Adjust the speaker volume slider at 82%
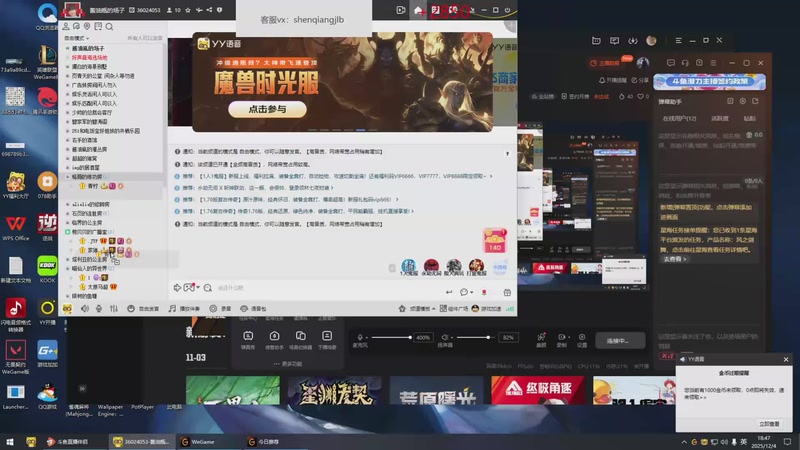The height and width of the screenshot is (450, 800). [x=474, y=337]
